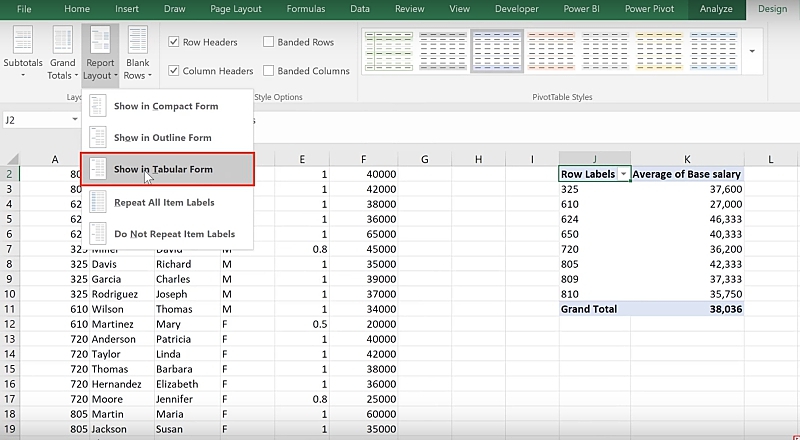Uncheck the Row Headers checkbox
Screen dimensions: 800x440
(x=175, y=42)
